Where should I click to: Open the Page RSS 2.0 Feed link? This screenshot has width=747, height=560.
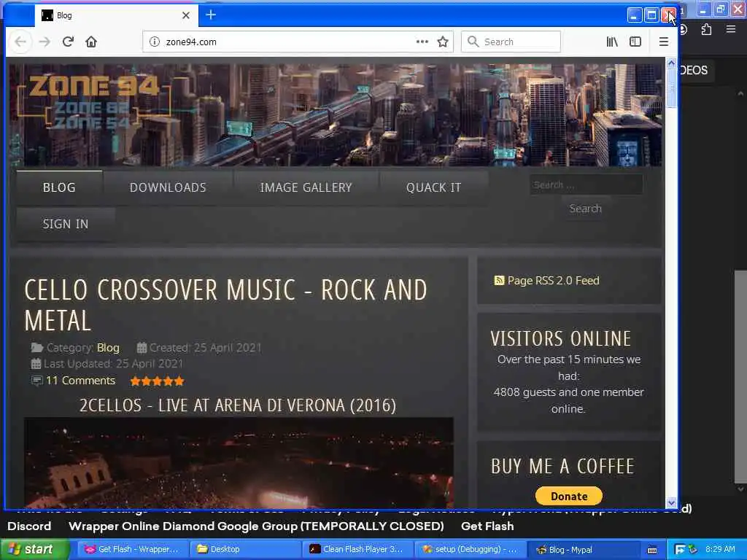(x=553, y=281)
